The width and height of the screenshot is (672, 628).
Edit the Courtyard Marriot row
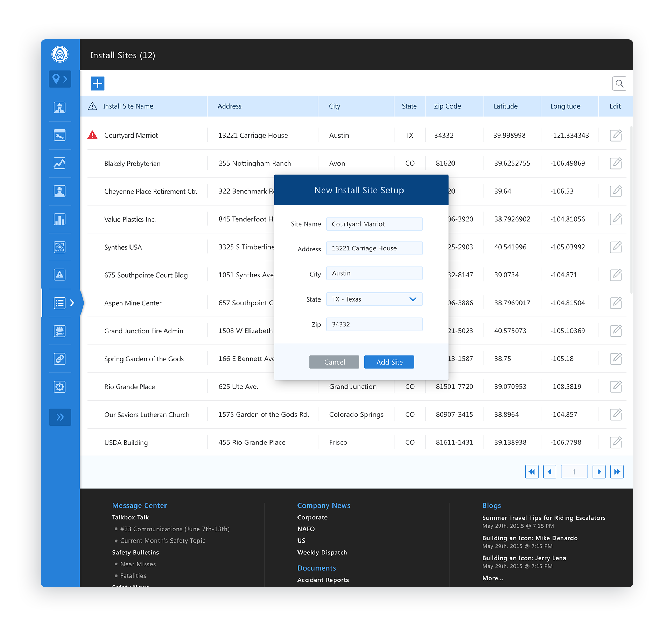[616, 135]
